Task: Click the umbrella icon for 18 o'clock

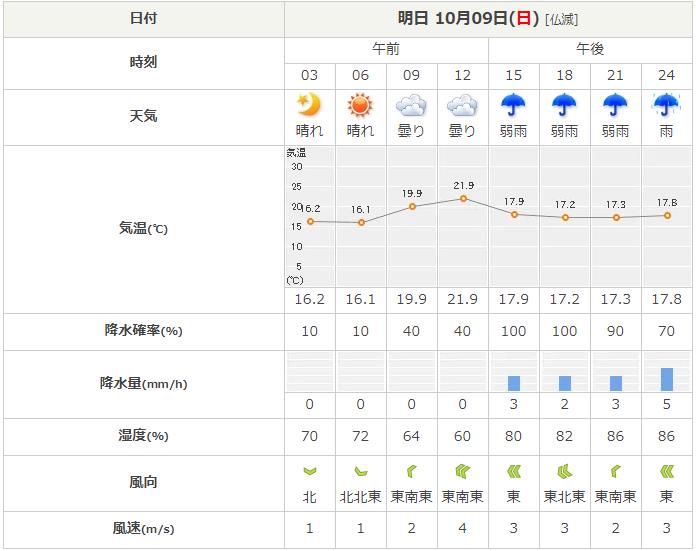Action: point(564,105)
